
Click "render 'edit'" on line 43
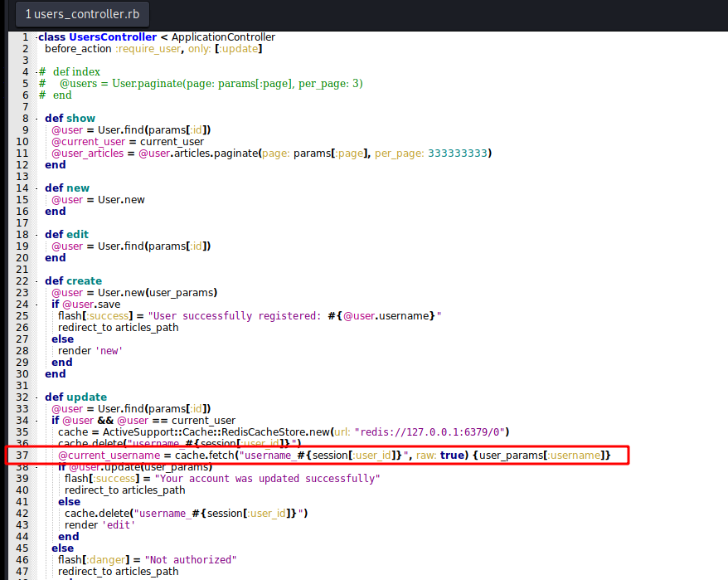99,525
